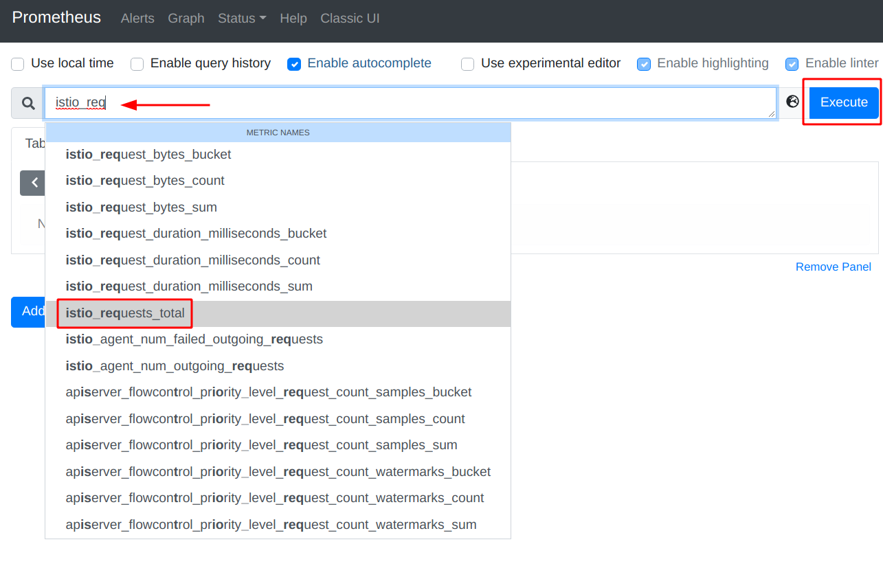This screenshot has height=588, width=883.
Task: Open the metrics explorer globe icon
Action: 793,102
